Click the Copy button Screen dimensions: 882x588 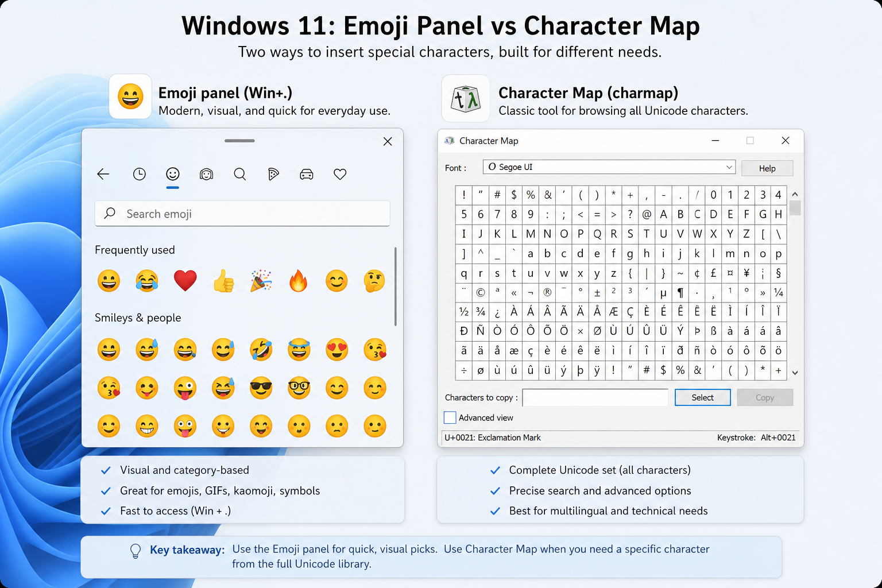point(765,397)
